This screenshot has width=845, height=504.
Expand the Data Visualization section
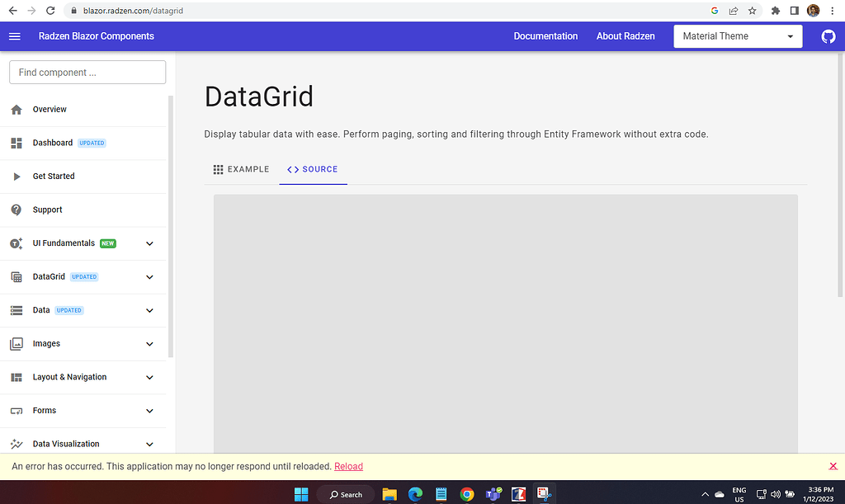coord(149,444)
